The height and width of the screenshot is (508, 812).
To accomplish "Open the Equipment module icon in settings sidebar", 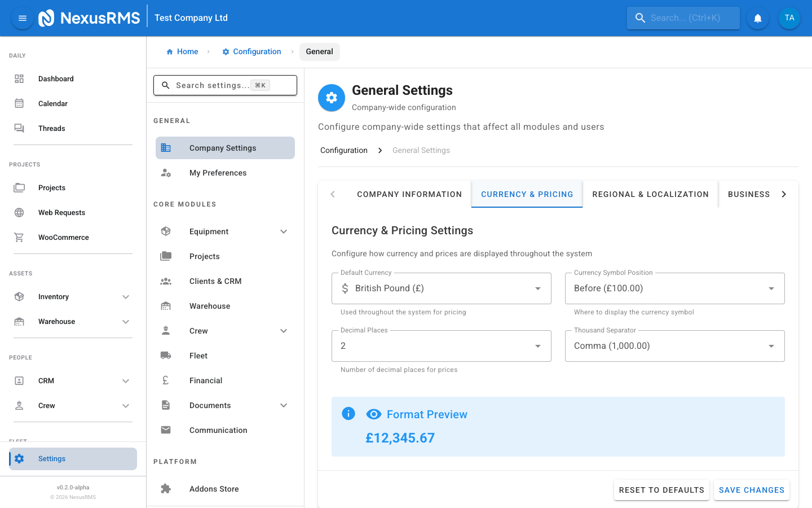I will [165, 231].
